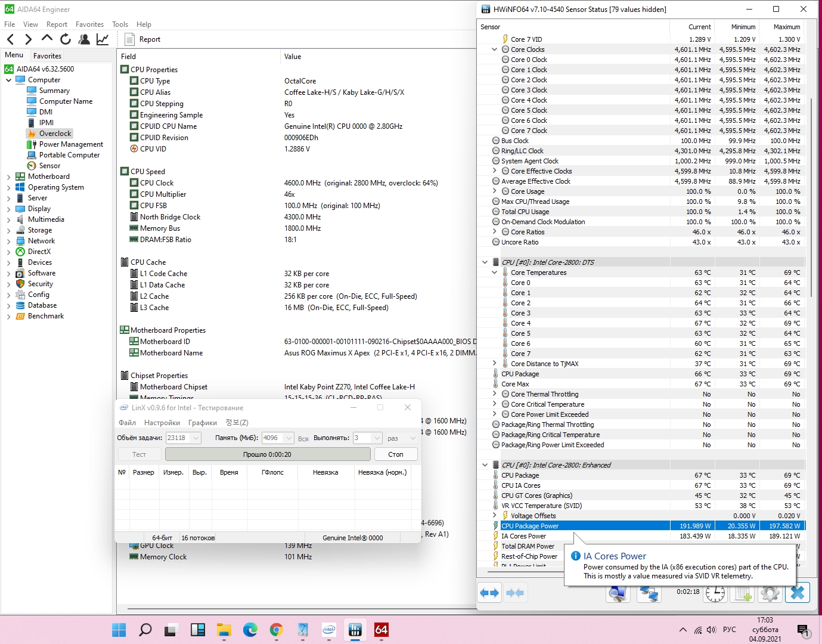The width and height of the screenshot is (822, 644).
Task: Click the Minimum column header in HWiNFO
Action: (x=736, y=27)
